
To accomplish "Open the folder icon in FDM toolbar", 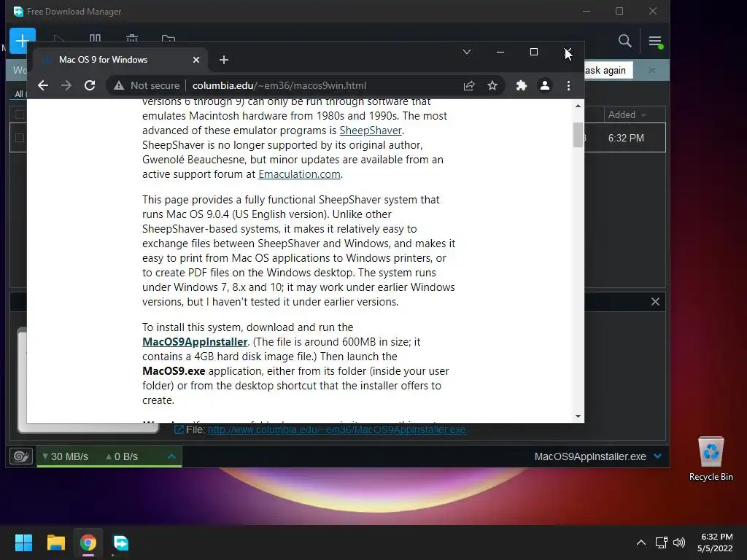I will click(x=169, y=39).
